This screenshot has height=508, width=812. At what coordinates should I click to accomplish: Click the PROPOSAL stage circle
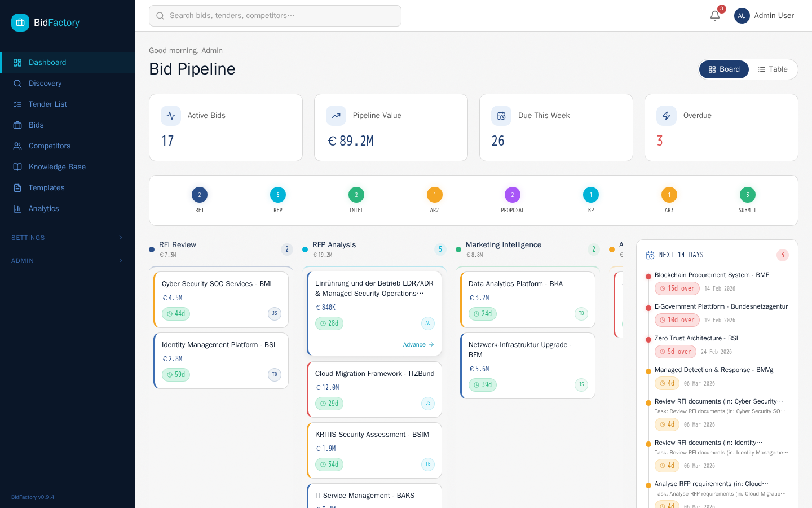513,195
